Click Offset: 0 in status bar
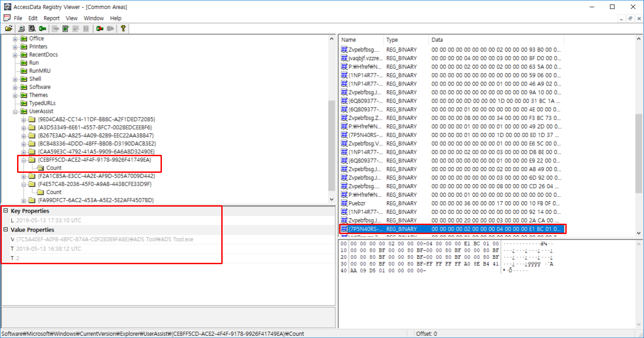The image size is (644, 338). click(427, 334)
